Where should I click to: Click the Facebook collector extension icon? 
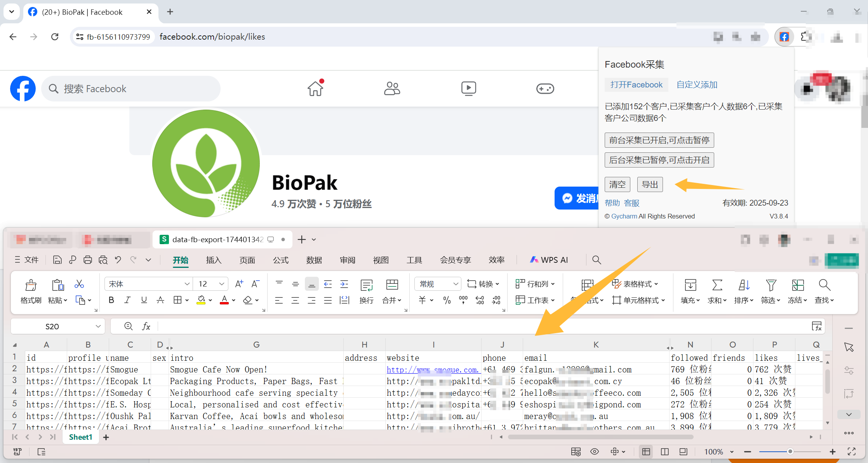[x=784, y=37]
